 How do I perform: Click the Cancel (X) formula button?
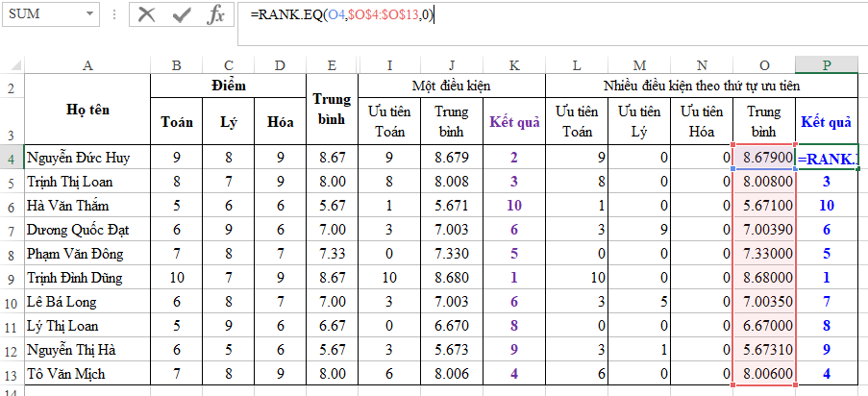(x=146, y=14)
